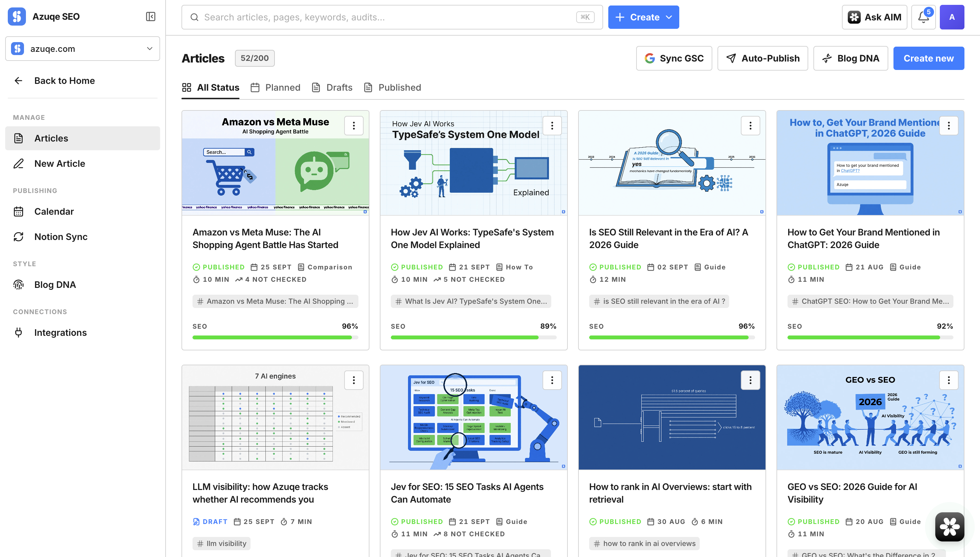Open user avatar A menu

pyautogui.click(x=952, y=17)
